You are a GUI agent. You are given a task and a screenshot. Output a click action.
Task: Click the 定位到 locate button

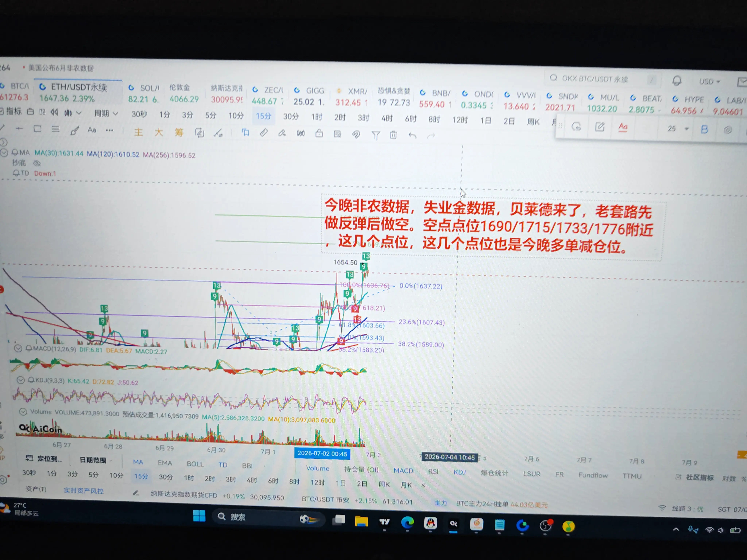click(44, 458)
